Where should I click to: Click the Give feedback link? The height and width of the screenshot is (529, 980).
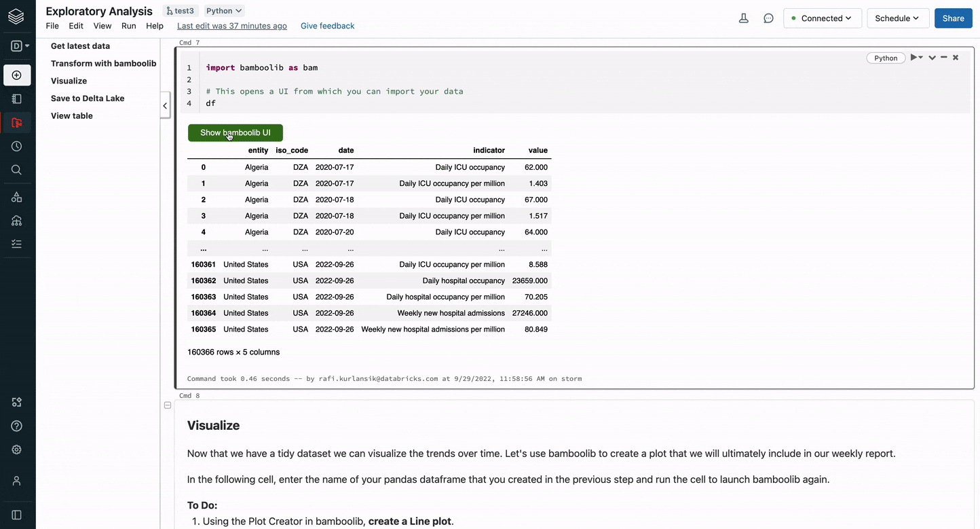coord(327,26)
